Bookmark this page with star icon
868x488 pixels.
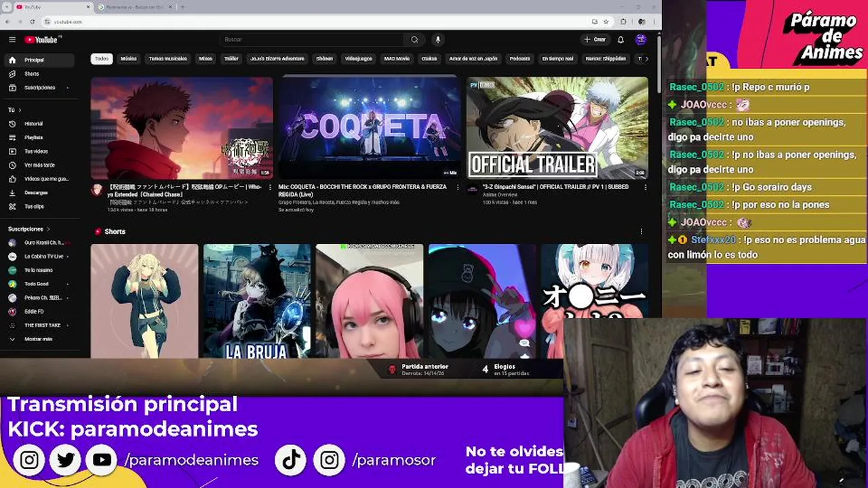[x=606, y=22]
